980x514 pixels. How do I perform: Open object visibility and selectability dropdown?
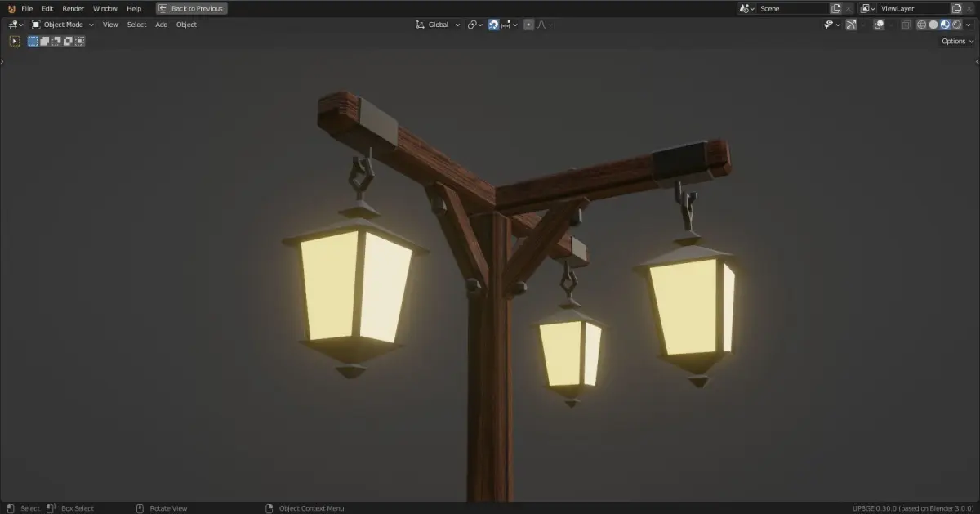click(x=831, y=25)
